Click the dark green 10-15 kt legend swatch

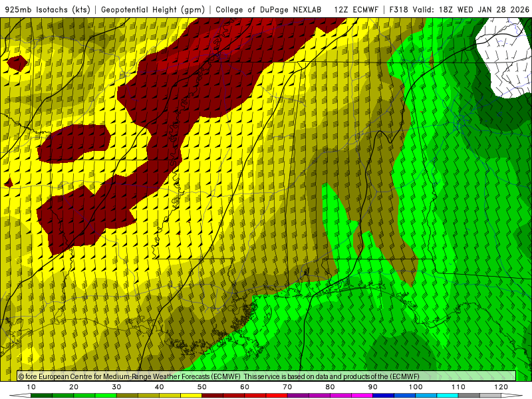pos(41,396)
